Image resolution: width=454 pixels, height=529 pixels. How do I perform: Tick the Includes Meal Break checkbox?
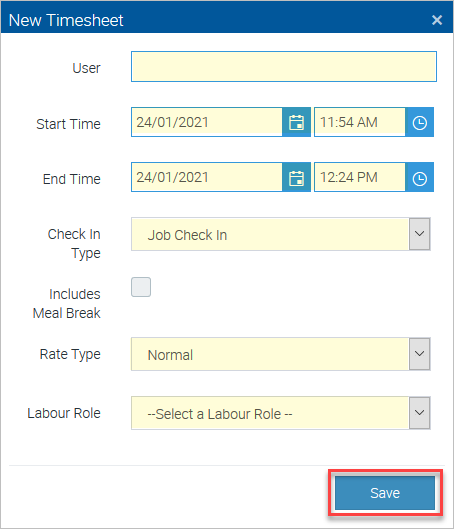pyautogui.click(x=141, y=287)
